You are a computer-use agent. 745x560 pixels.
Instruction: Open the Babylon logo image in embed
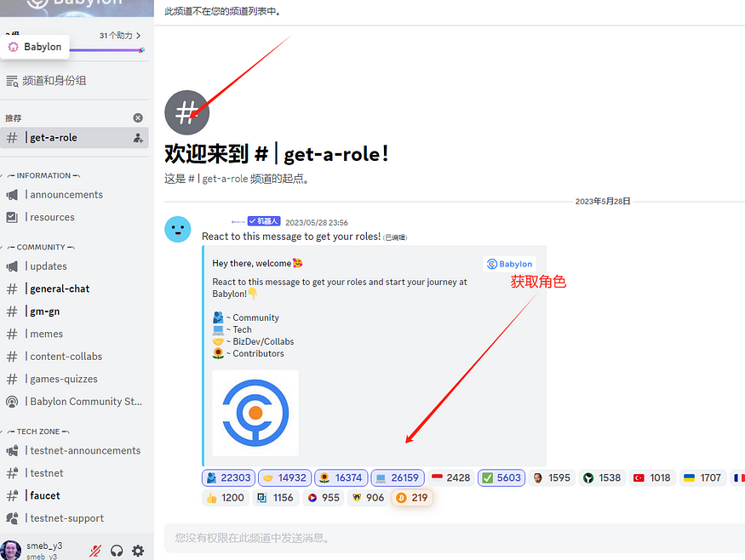tap(255, 414)
